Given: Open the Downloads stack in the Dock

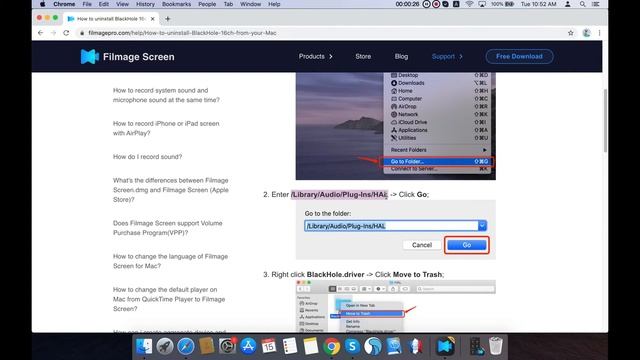Looking at the screenshot, I should coord(476,346).
